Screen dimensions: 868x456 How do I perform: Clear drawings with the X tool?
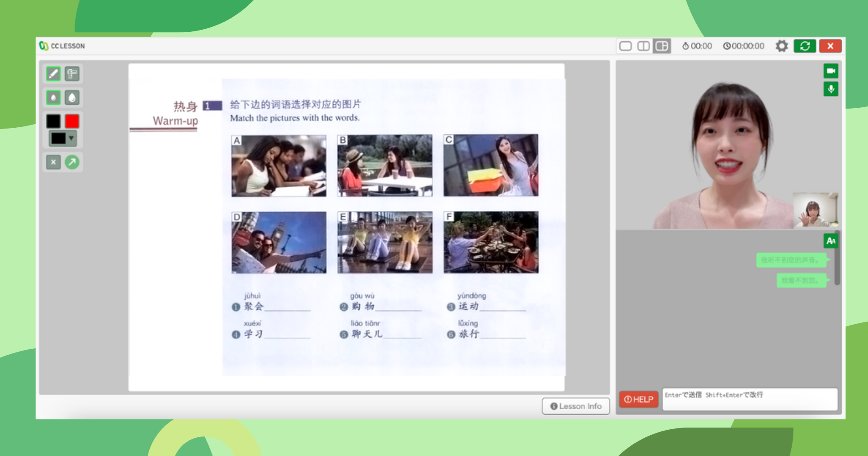(53, 162)
